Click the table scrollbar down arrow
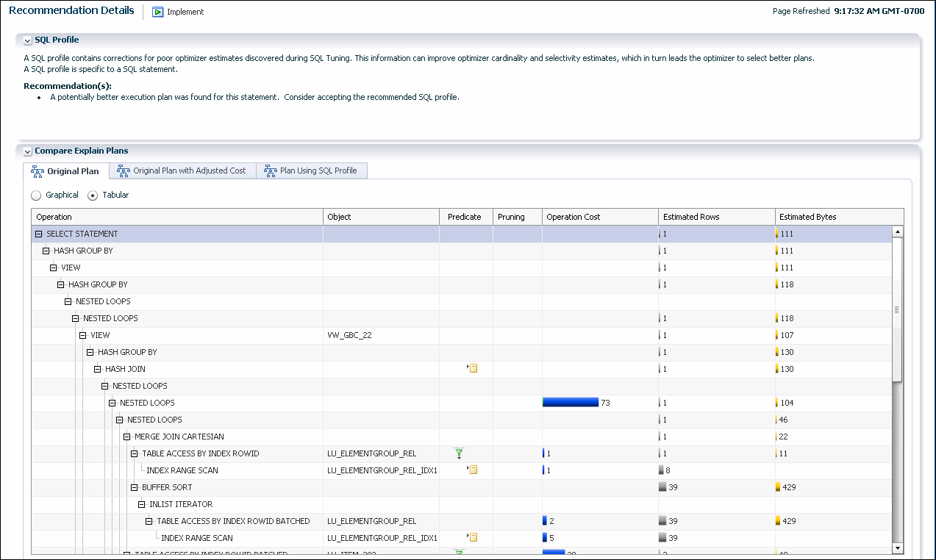The width and height of the screenshot is (936, 560). pyautogui.click(x=896, y=548)
